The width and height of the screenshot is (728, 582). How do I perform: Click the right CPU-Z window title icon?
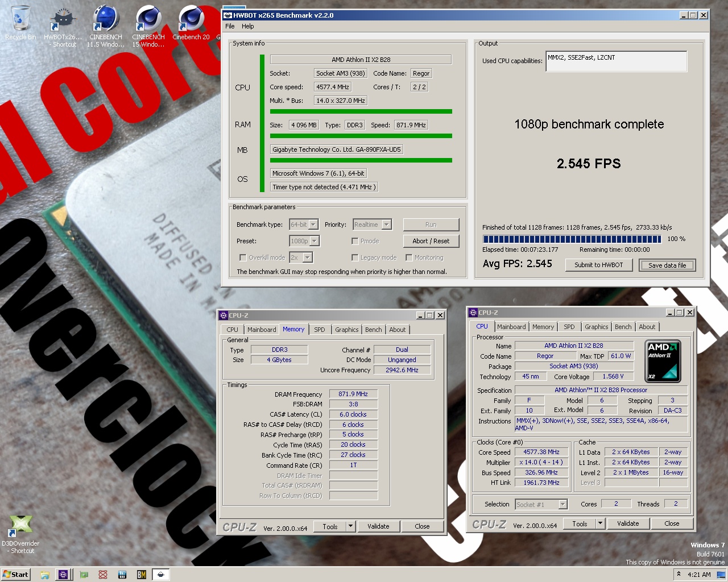pos(473,313)
